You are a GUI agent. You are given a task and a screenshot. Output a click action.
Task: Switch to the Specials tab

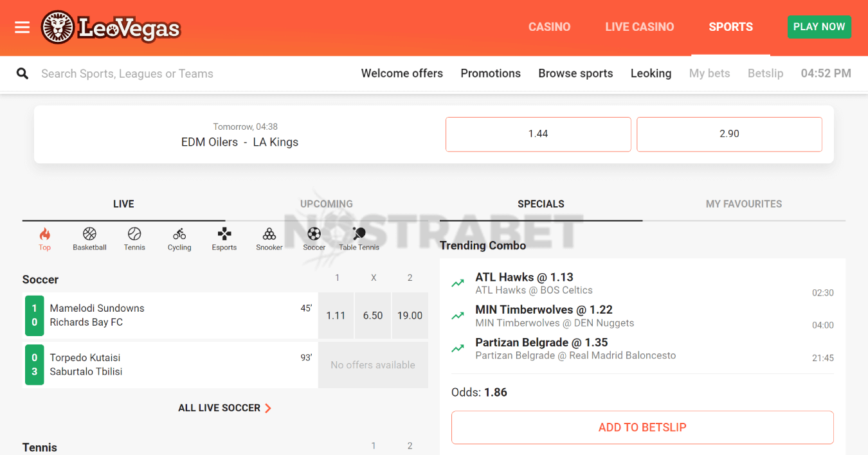(x=541, y=204)
